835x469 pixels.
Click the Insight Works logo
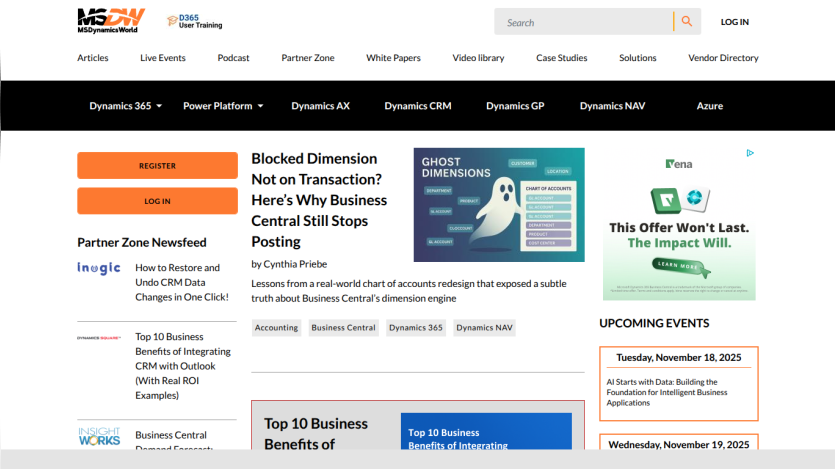point(99,436)
